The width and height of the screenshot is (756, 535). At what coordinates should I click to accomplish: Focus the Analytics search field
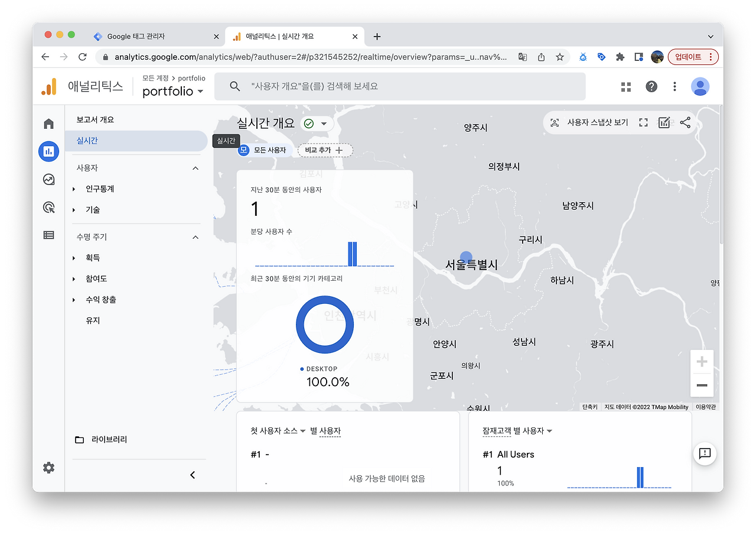coord(400,86)
